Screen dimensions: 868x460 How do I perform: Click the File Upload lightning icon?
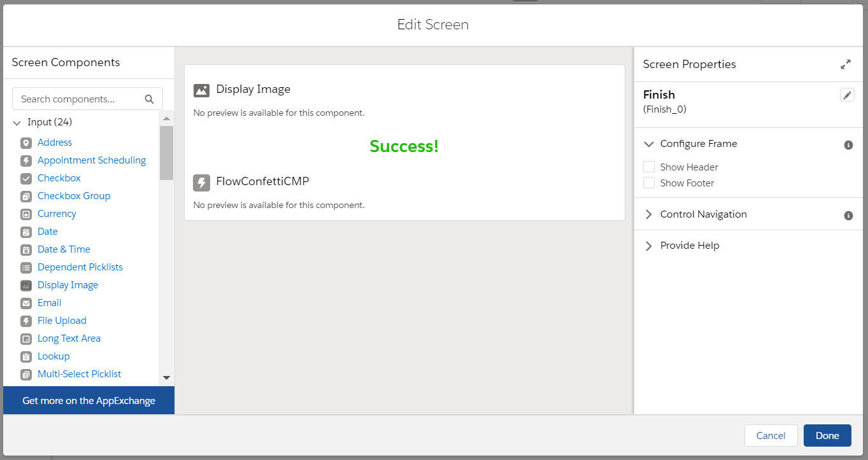tap(25, 321)
